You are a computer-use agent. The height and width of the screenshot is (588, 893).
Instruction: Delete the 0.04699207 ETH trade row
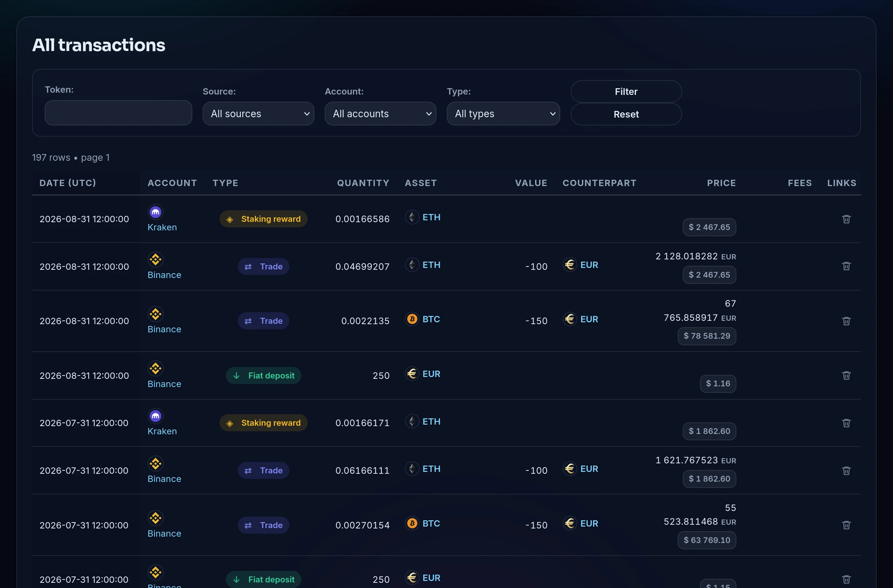coord(846,266)
